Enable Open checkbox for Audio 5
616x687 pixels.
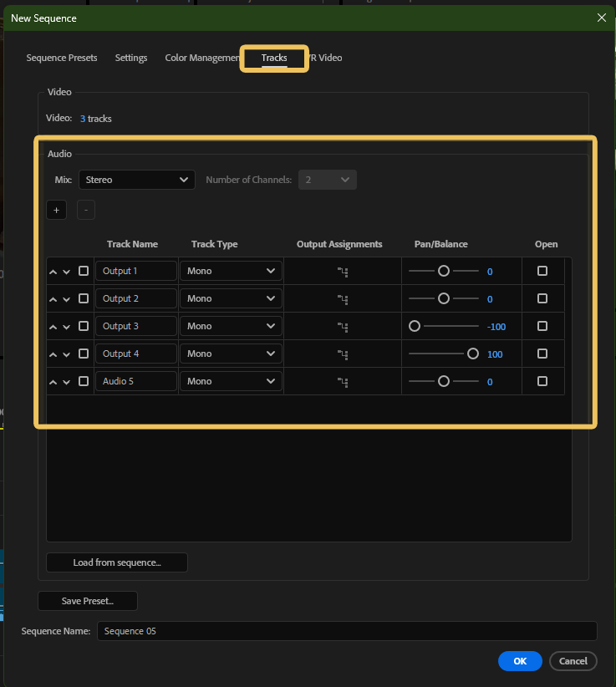point(542,381)
